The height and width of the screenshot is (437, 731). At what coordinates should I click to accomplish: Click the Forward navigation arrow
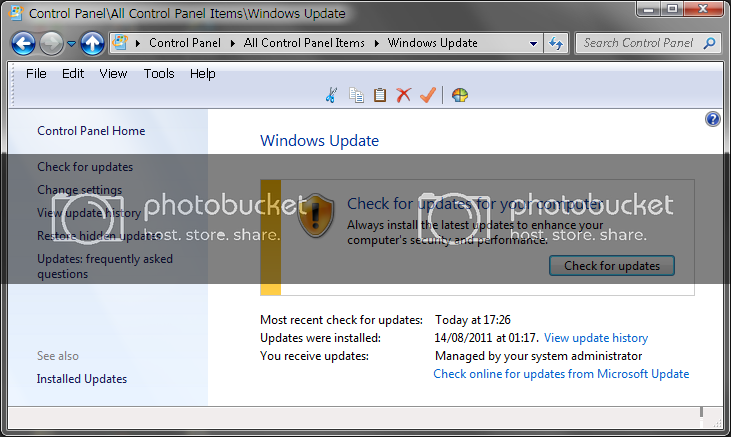tap(51, 44)
